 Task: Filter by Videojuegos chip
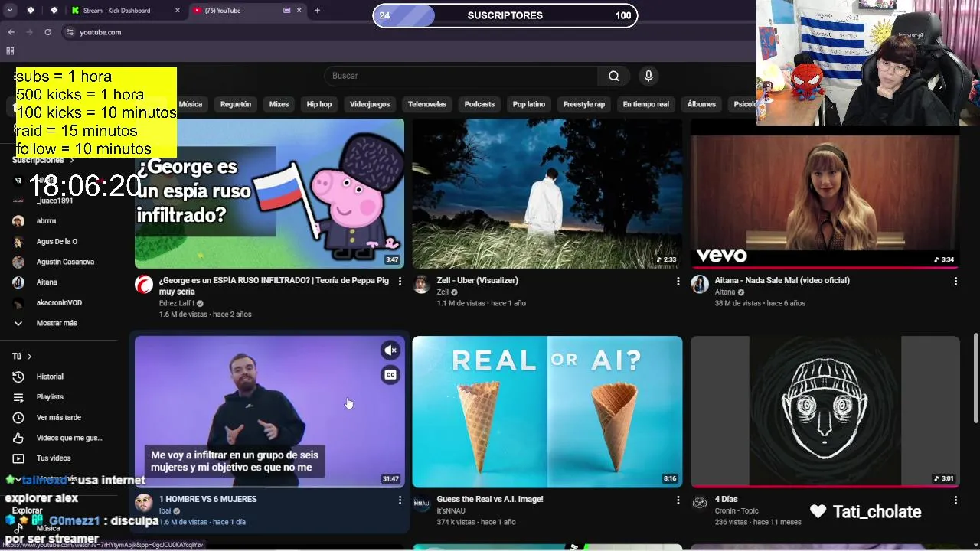pos(370,104)
